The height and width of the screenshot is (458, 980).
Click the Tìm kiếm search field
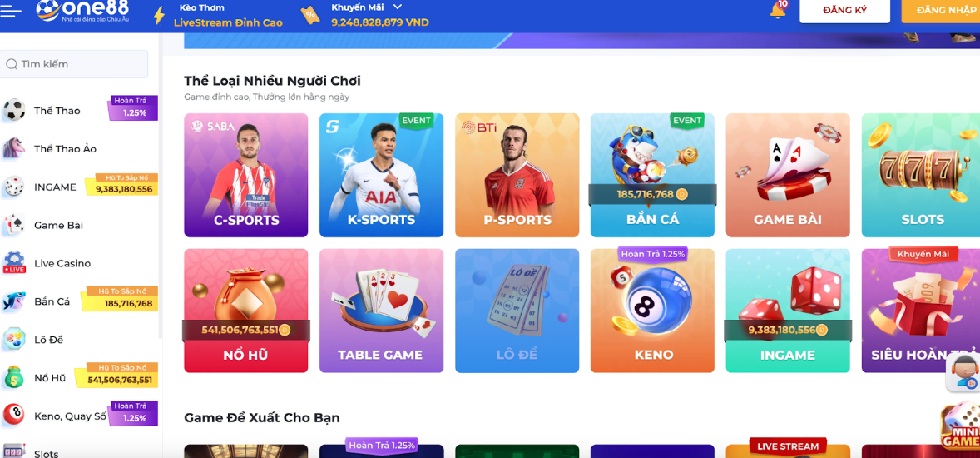coord(74,64)
